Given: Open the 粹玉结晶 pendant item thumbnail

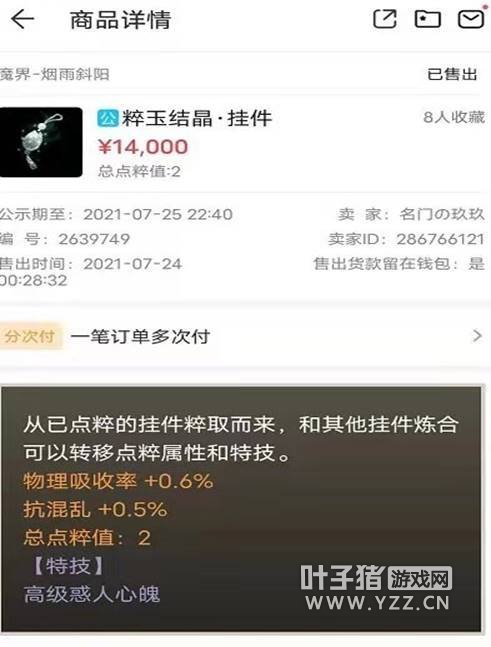Looking at the screenshot, I should 41,142.
